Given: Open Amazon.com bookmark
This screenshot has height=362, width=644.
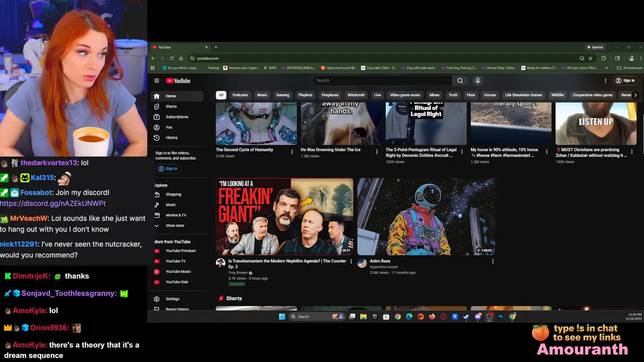Looking at the screenshot, I should (x=241, y=68).
